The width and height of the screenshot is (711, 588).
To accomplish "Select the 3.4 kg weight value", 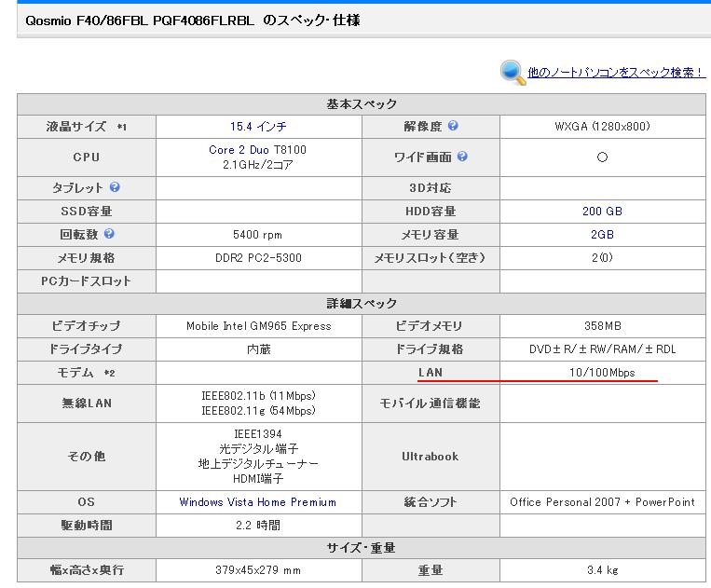I will coord(603,570).
